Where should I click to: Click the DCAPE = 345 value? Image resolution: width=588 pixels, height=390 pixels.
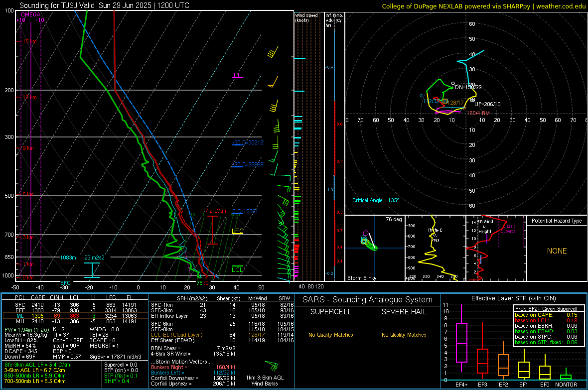(x=20, y=351)
